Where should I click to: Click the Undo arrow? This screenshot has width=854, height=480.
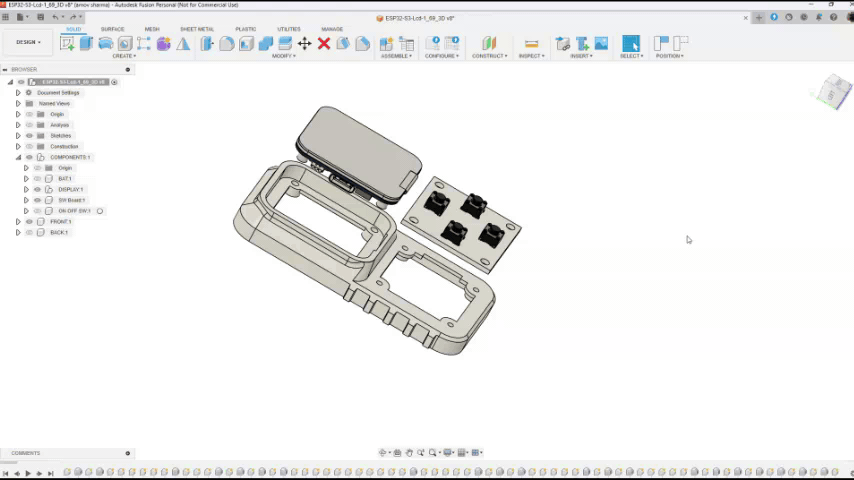[x=55, y=17]
